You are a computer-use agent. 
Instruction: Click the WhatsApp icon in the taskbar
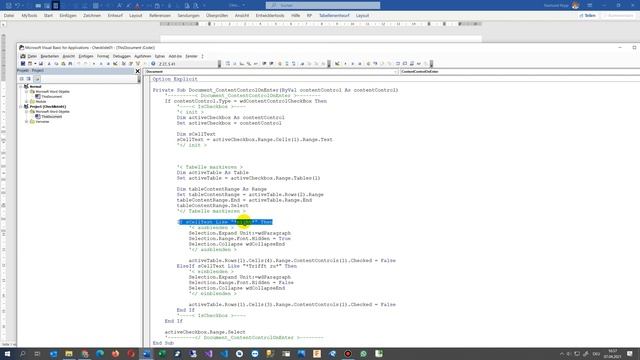coord(363,354)
